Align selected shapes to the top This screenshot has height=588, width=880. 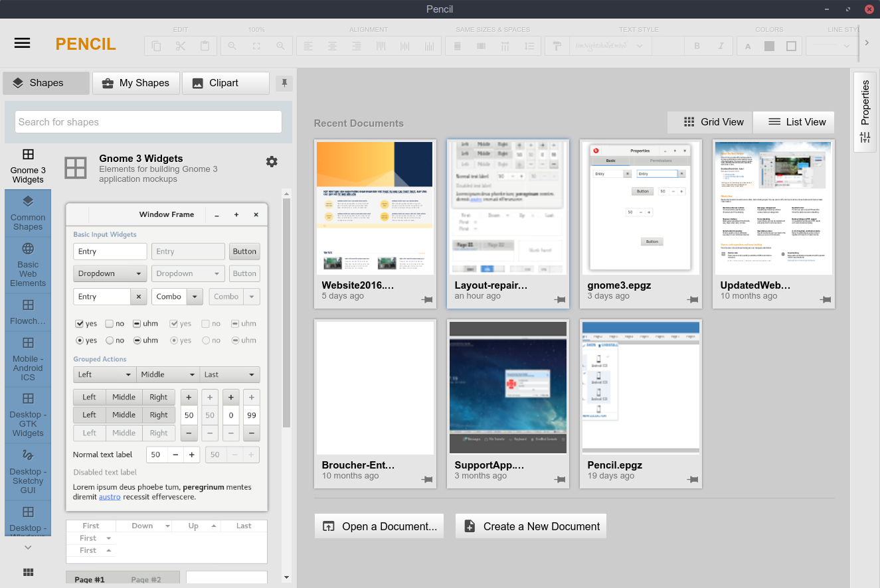[381, 46]
